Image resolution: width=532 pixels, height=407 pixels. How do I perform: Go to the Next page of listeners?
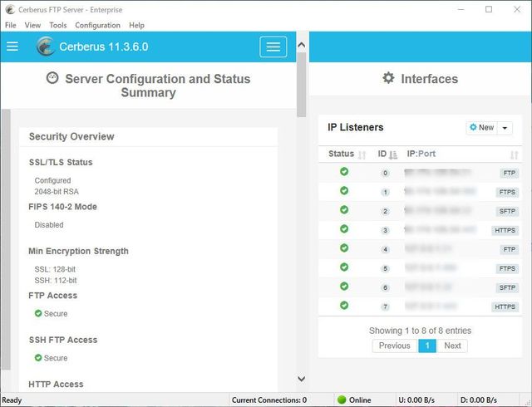click(452, 346)
